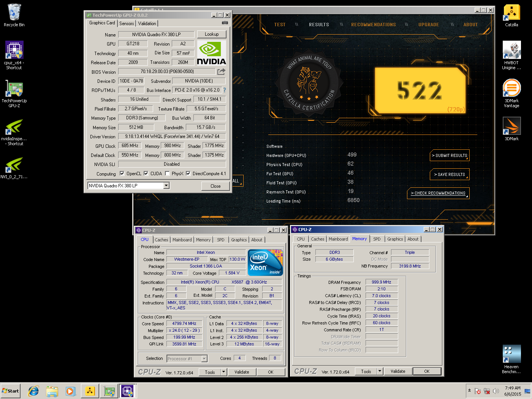Switch to the GPU-Z taskbar button

pos(109,391)
